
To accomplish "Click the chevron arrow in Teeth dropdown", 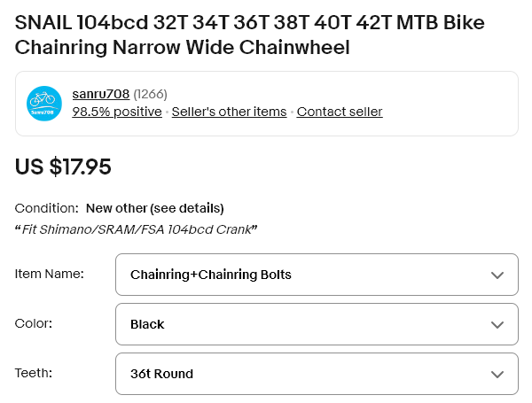I will 497,374.
